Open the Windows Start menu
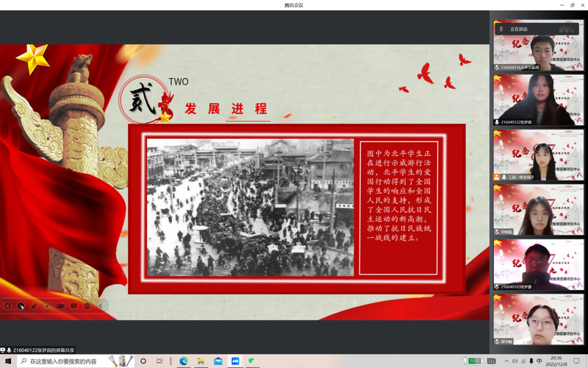The height and width of the screenshot is (368, 588). pos(8,361)
